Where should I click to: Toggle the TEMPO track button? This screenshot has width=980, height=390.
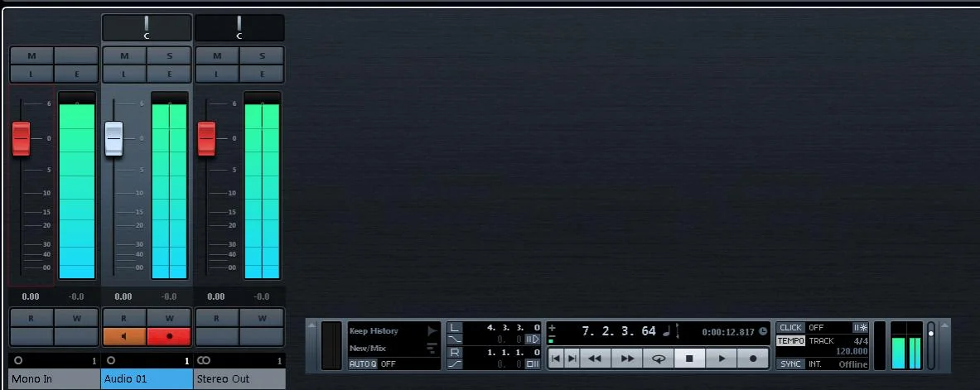tap(790, 341)
